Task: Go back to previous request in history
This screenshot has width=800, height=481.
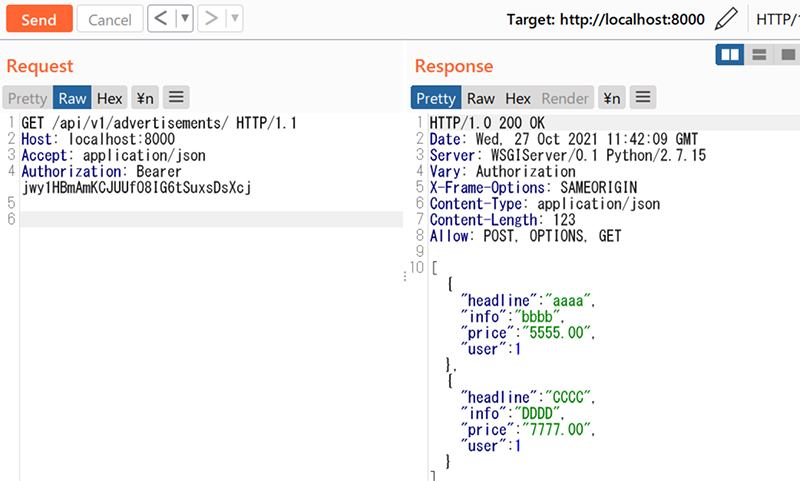Action: click(x=161, y=18)
